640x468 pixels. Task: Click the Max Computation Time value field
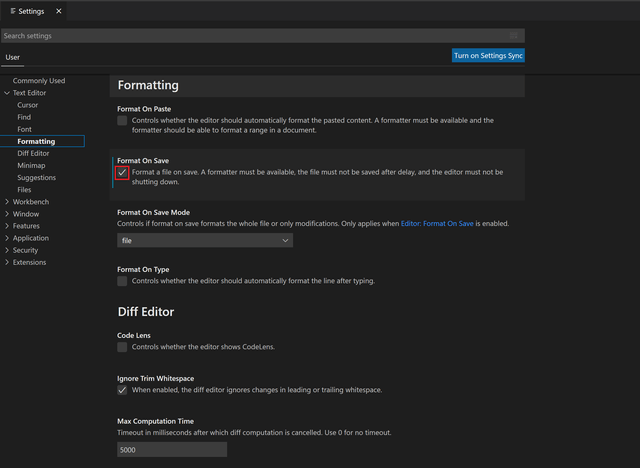click(172, 450)
